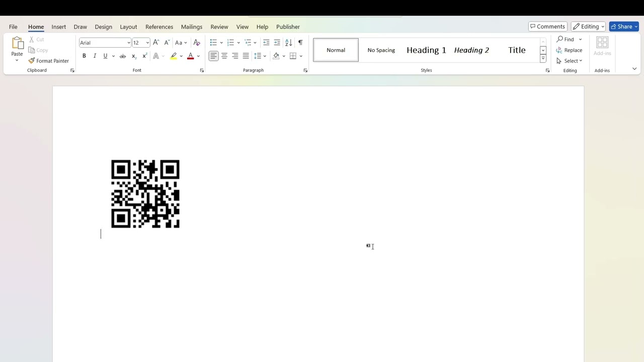This screenshot has height=362, width=644.
Task: Open the Paste options dropdown arrow
Action: coord(17,61)
